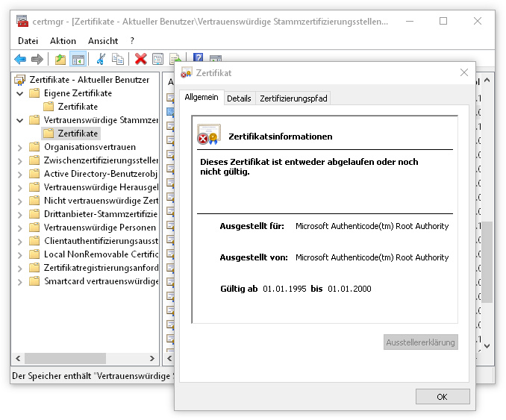This screenshot has height=420, width=506.
Task: Click the Zertifikate - Aktueller Benutzer root icon
Action: pyautogui.click(x=20, y=80)
